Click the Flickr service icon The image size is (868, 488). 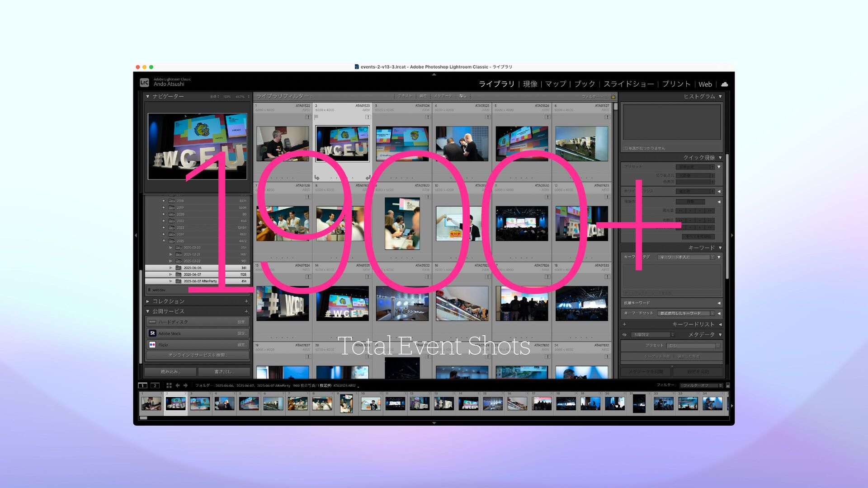pyautogui.click(x=152, y=344)
